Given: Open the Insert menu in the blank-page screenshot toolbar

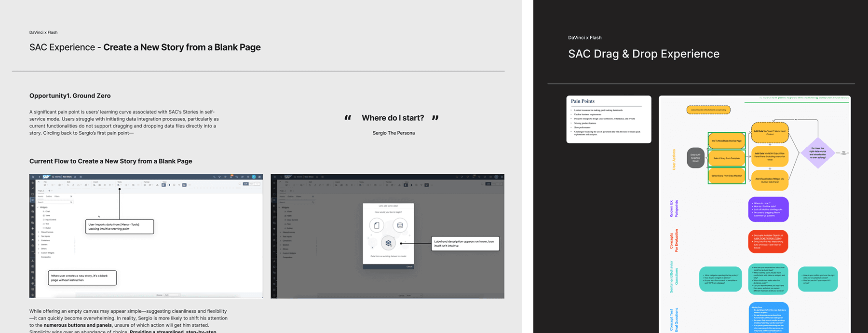Looking at the screenshot, I should tap(95, 182).
